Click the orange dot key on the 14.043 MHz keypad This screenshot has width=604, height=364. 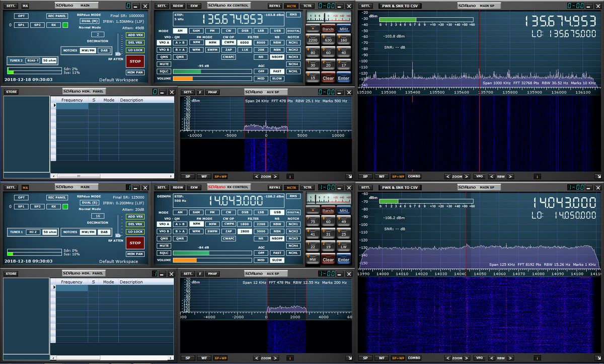[x=313, y=210]
